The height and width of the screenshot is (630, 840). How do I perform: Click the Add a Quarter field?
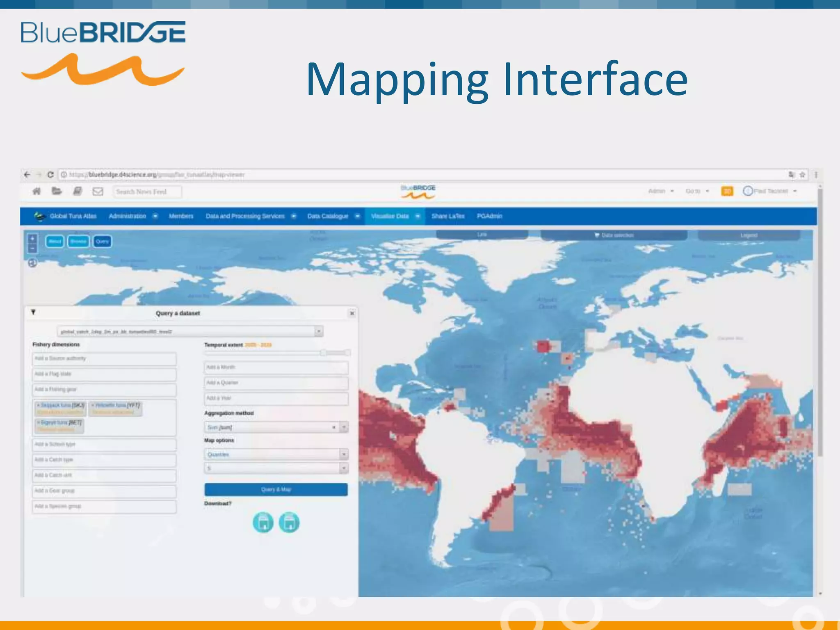[x=276, y=383]
